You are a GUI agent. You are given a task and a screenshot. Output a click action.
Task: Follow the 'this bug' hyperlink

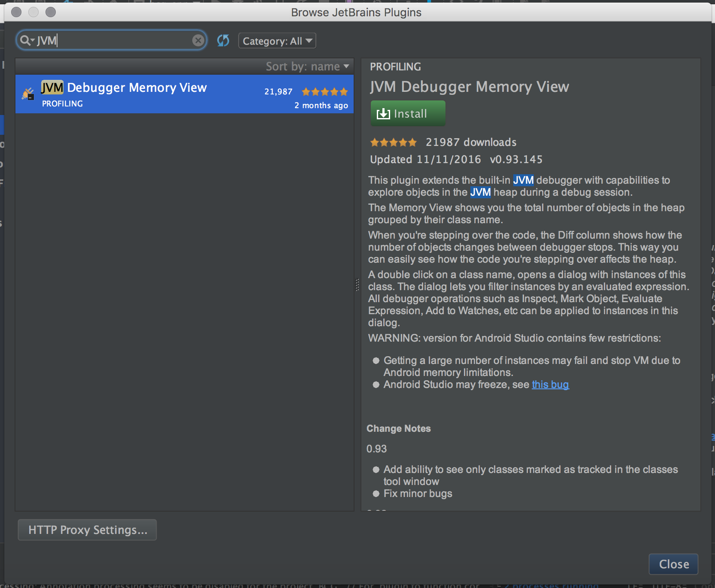tap(550, 385)
